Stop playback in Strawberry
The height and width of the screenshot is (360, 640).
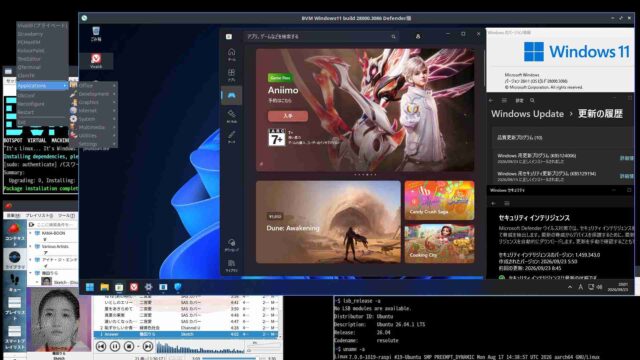[129, 347]
